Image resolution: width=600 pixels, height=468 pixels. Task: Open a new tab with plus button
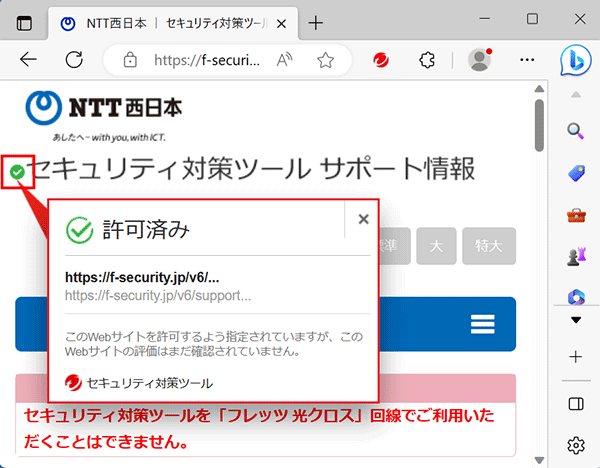click(317, 22)
